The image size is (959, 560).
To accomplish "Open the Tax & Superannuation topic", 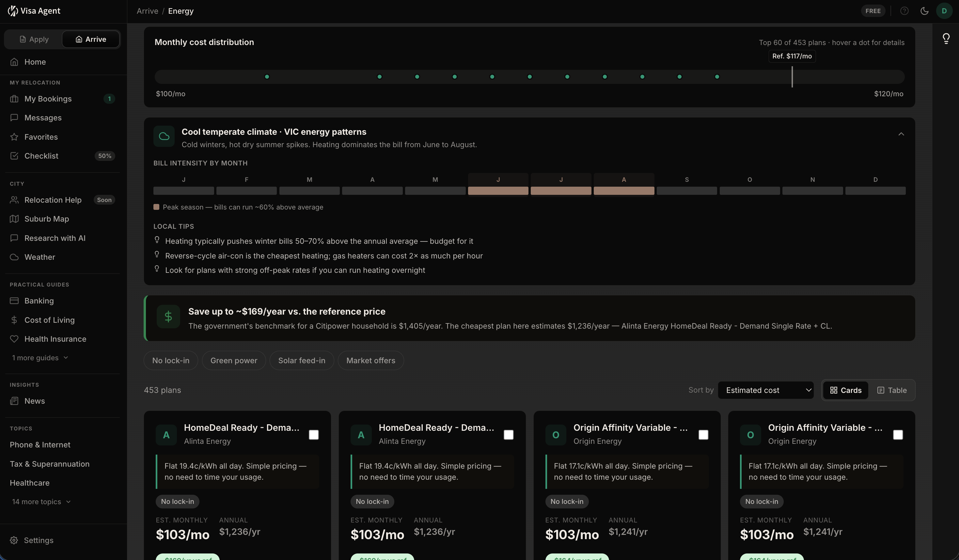I will [x=50, y=464].
